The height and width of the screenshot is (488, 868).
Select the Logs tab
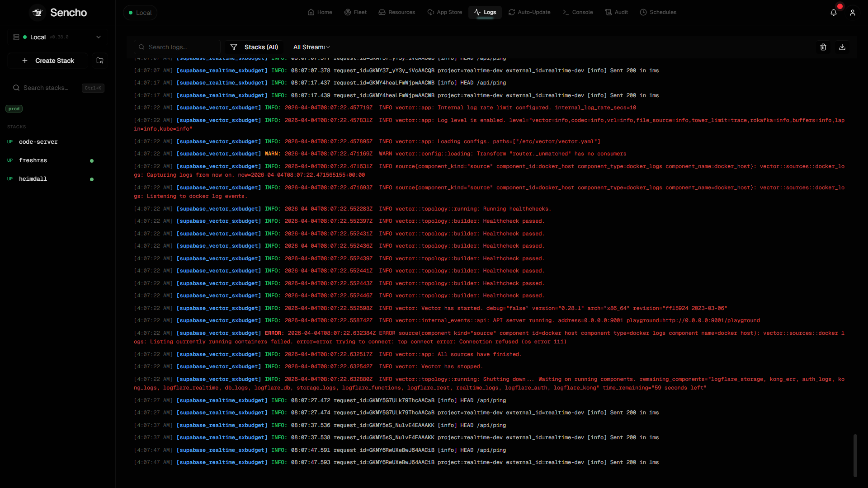point(485,12)
